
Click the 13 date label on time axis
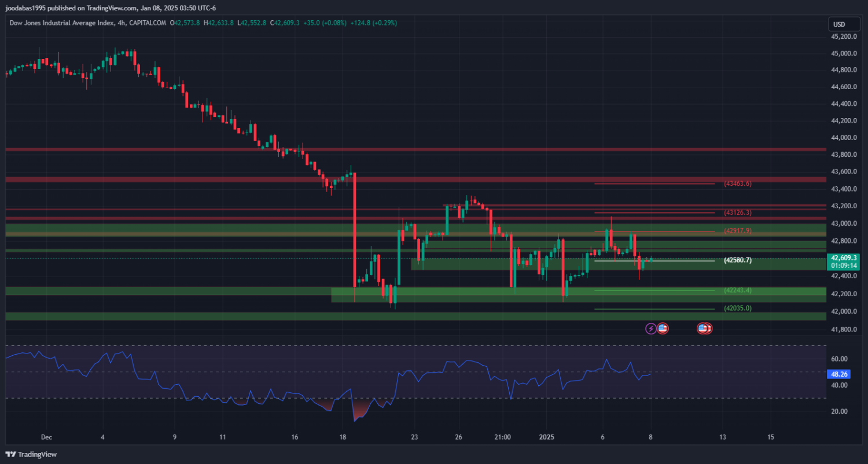click(x=722, y=437)
